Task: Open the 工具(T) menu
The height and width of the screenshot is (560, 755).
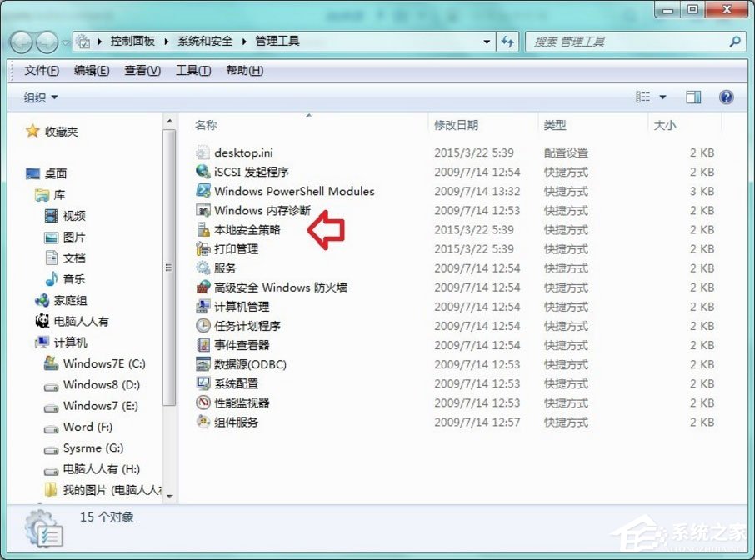Action: 192,71
